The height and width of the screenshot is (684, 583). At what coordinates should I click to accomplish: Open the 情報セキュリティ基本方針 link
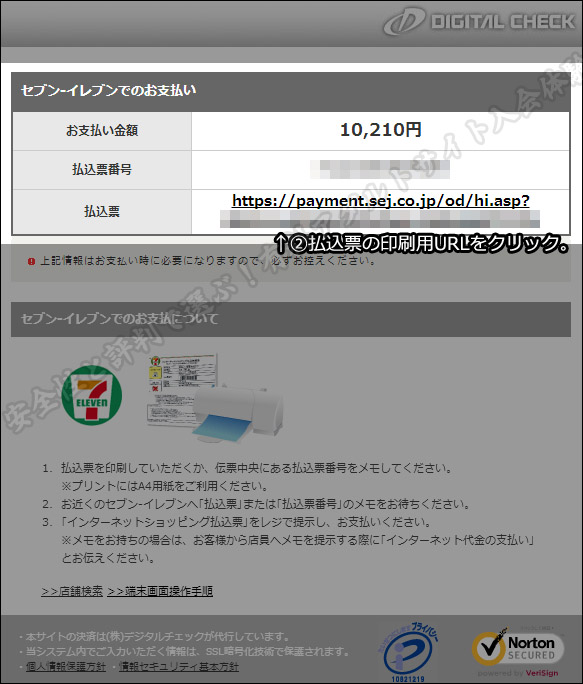click(179, 667)
